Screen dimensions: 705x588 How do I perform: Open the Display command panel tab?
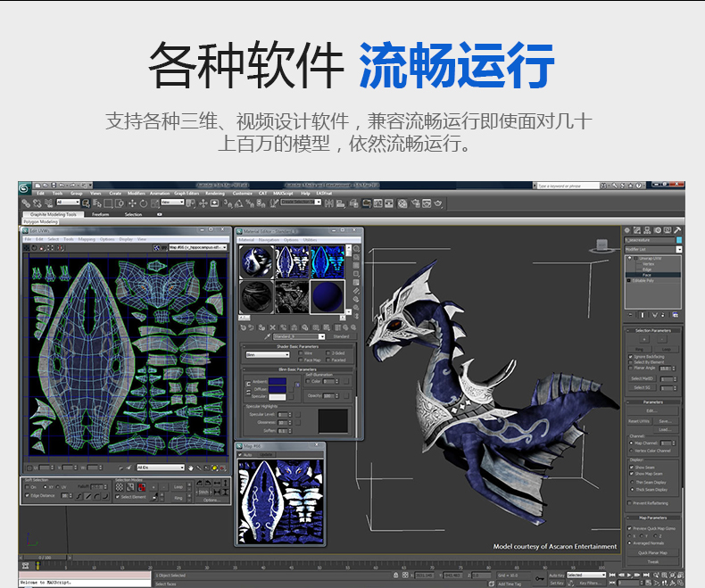pos(668,230)
